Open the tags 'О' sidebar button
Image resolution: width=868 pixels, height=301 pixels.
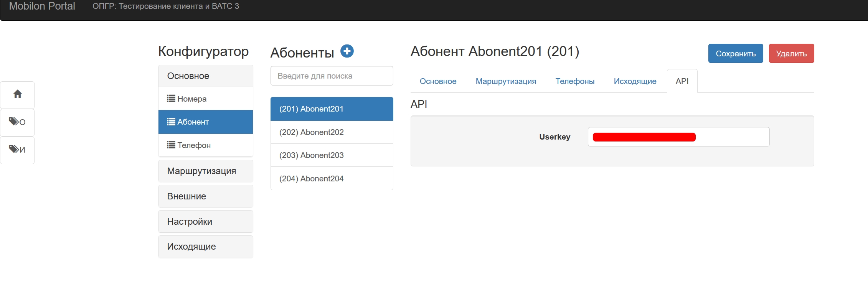click(17, 122)
